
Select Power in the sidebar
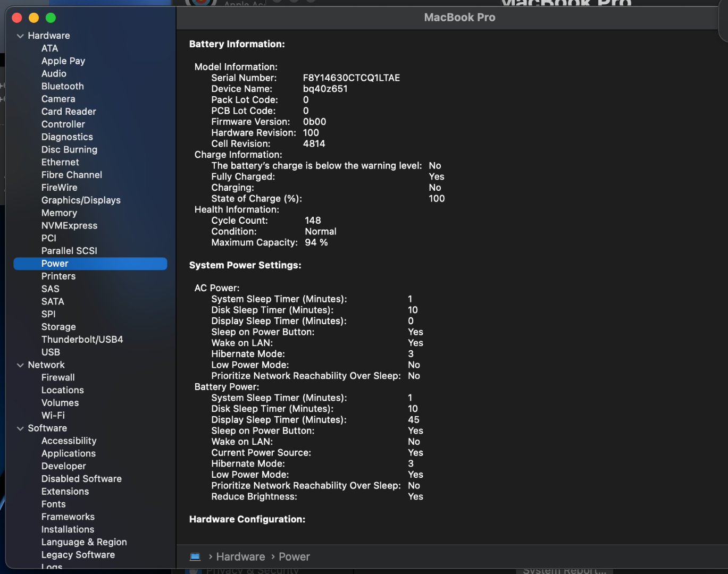click(x=55, y=264)
